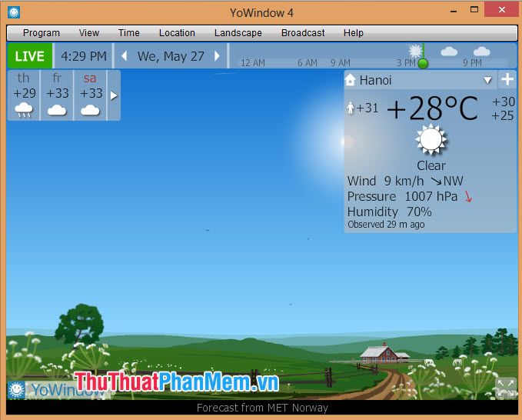
Task: Click 6 AM on the timeline
Action: 308,63
